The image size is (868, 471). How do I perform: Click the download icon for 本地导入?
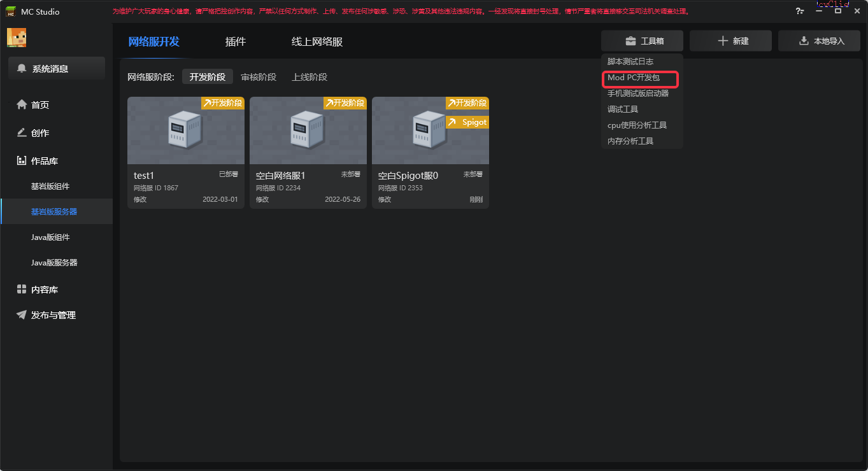pyautogui.click(x=804, y=41)
